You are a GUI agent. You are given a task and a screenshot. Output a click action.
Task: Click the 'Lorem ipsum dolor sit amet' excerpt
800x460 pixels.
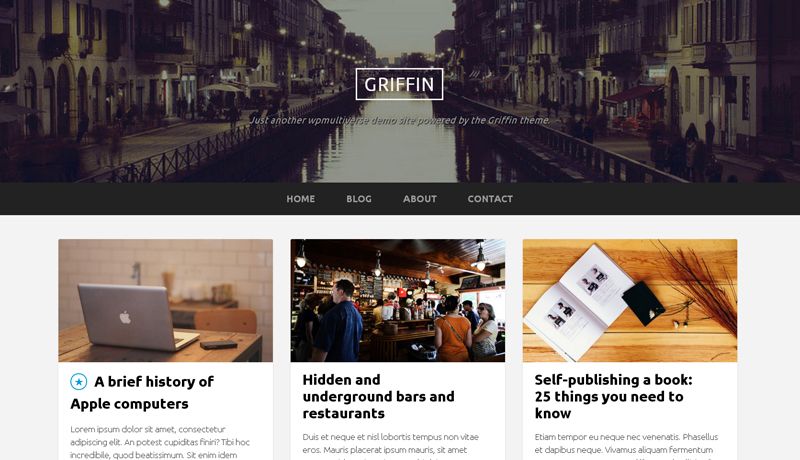(x=160, y=442)
